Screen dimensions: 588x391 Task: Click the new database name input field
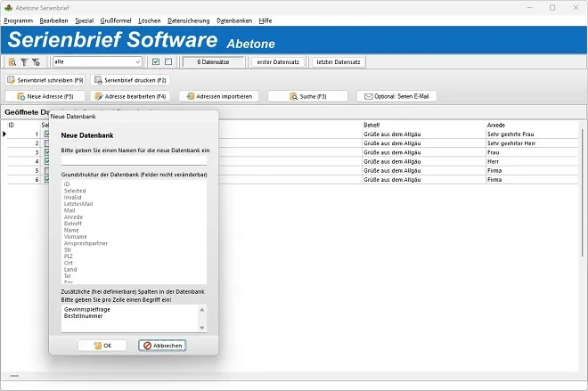(134, 160)
